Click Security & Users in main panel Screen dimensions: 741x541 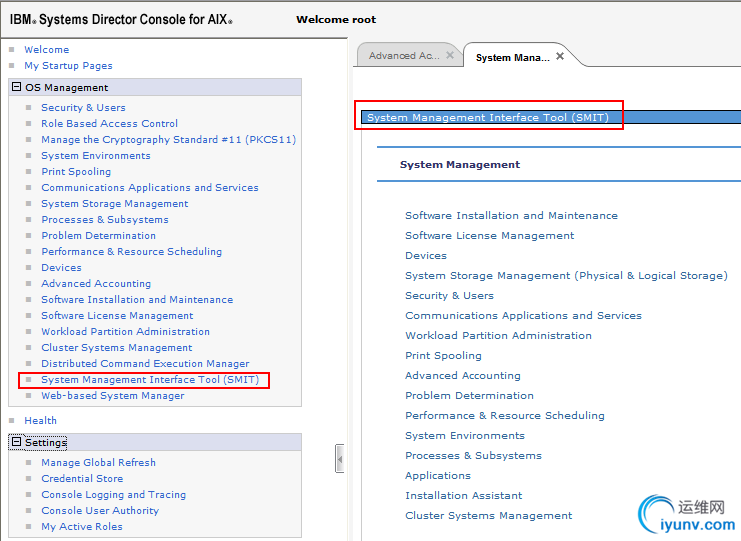point(449,296)
